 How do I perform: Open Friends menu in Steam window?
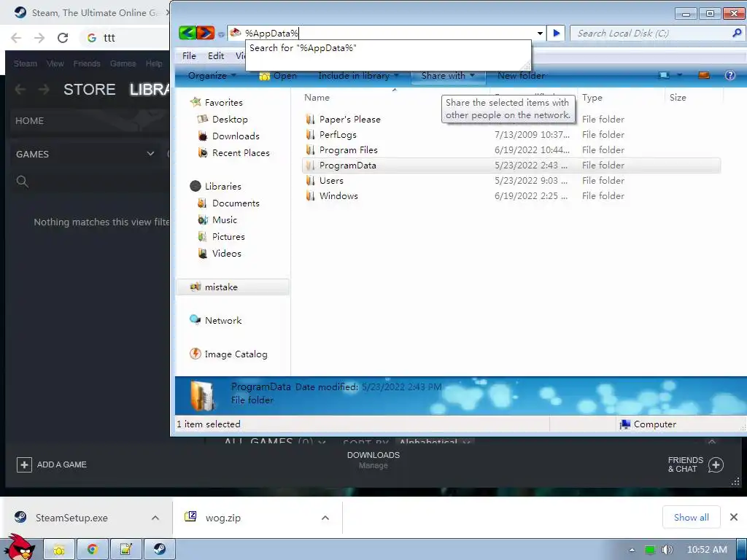click(87, 63)
